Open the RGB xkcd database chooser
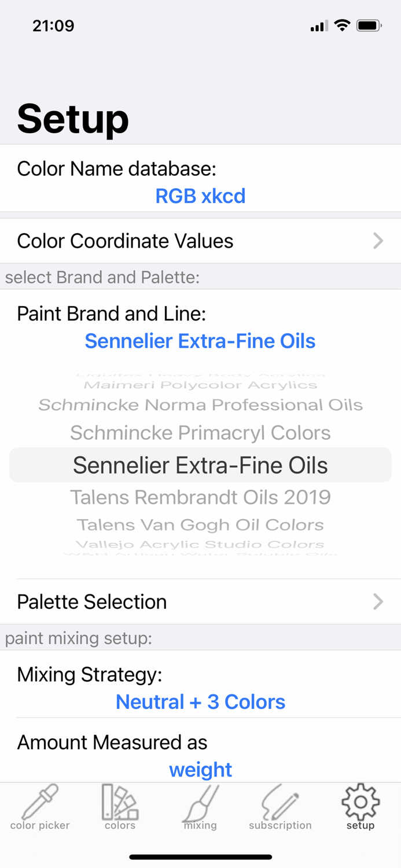This screenshot has height=868, width=401. coord(200,196)
